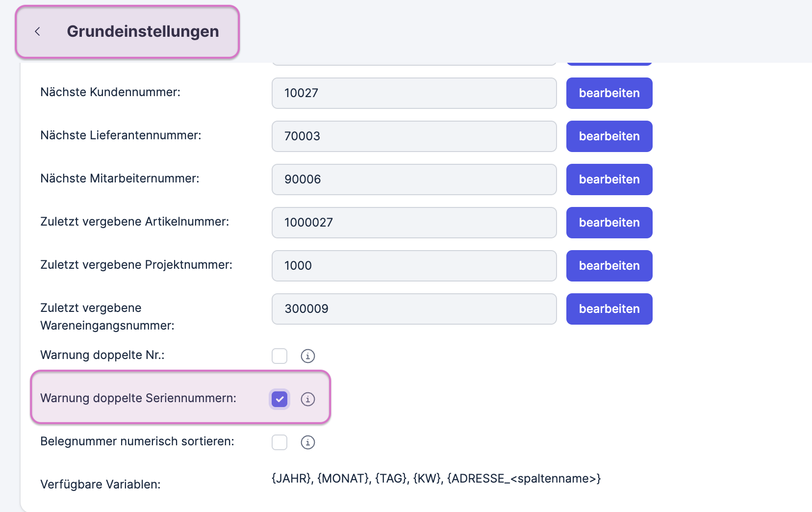Click bearbeiten for Nächste Mitarbeiternummer

[609, 179]
